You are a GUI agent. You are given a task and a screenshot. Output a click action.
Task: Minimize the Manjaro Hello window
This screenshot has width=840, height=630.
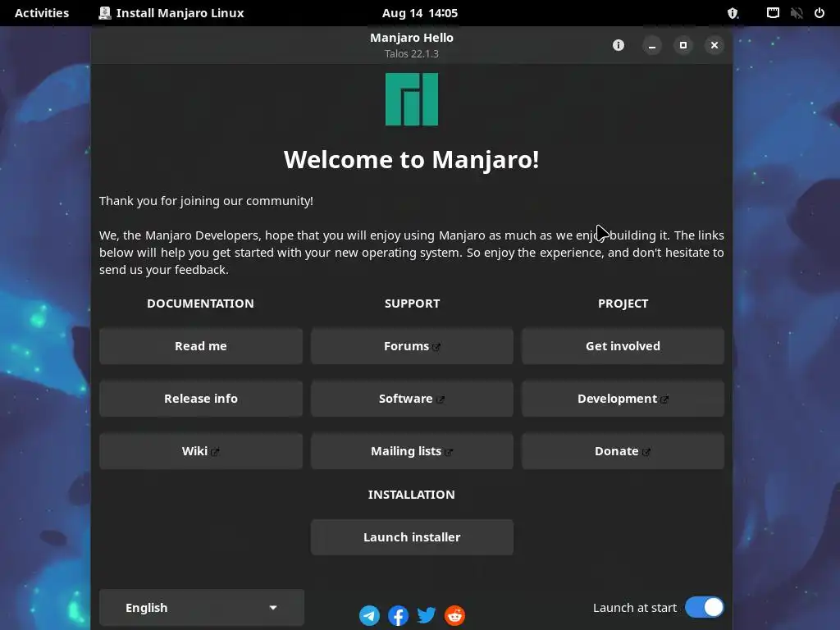[x=652, y=45]
